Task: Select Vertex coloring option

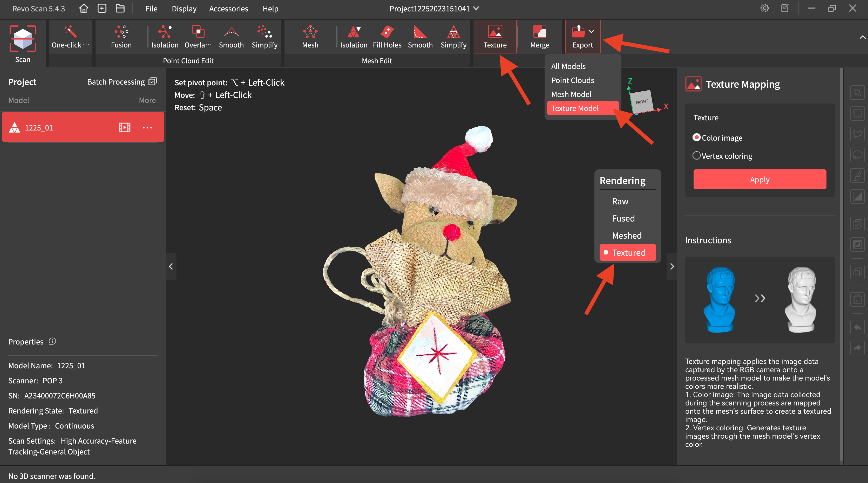Action: coord(697,156)
